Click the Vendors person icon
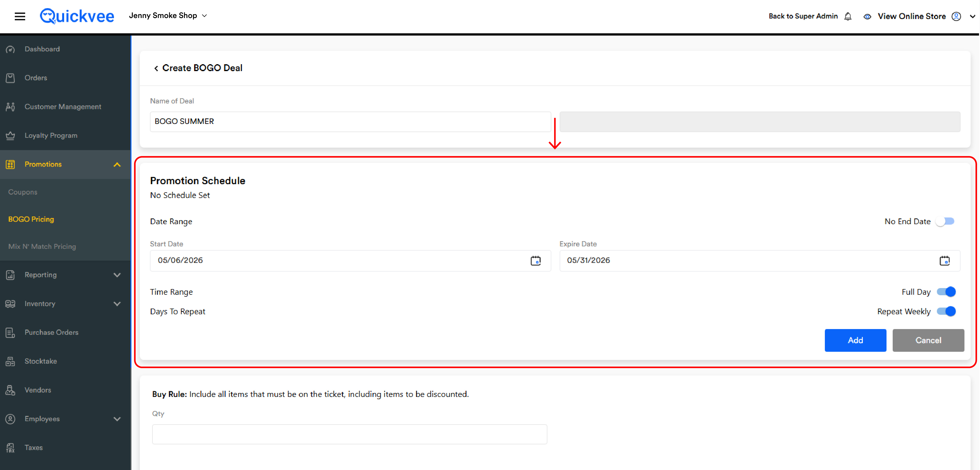This screenshot has width=980, height=470. (11, 390)
